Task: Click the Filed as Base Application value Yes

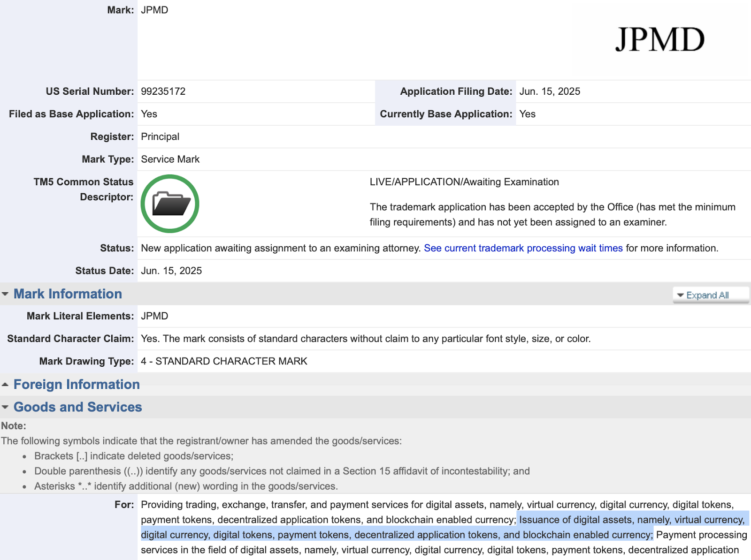Action: (149, 114)
